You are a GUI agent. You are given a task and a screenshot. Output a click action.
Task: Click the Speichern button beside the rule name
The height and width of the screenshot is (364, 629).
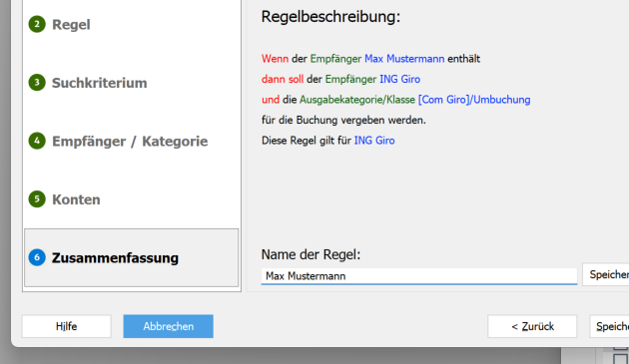(606, 274)
